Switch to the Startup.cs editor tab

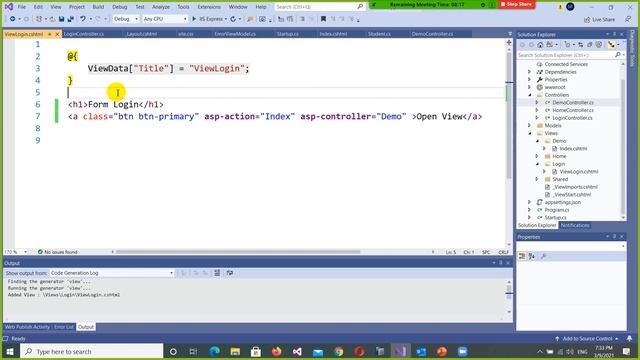pyautogui.click(x=287, y=34)
